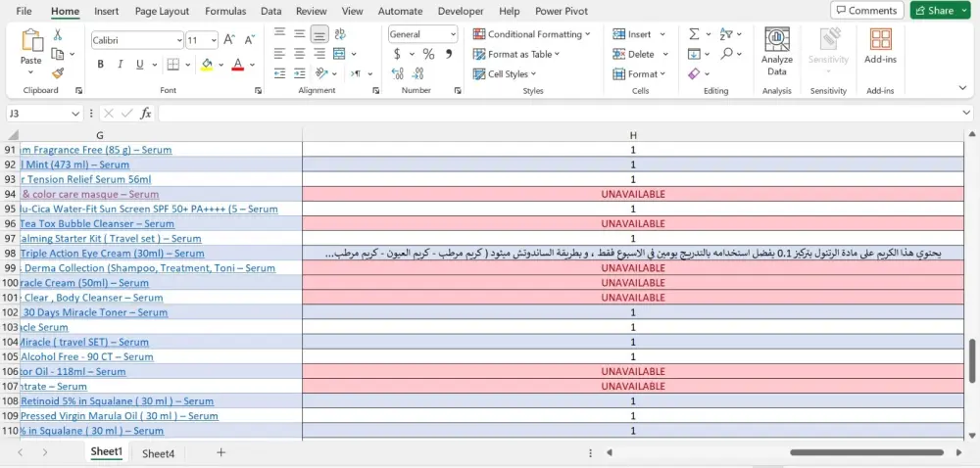Click Find & Select magnifier icon
This screenshot has width=980, height=468.
click(726, 54)
